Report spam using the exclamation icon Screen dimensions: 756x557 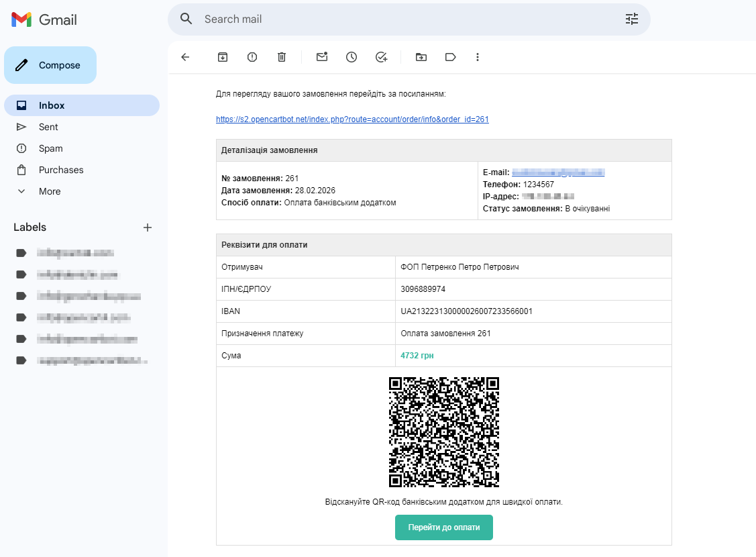(252, 57)
